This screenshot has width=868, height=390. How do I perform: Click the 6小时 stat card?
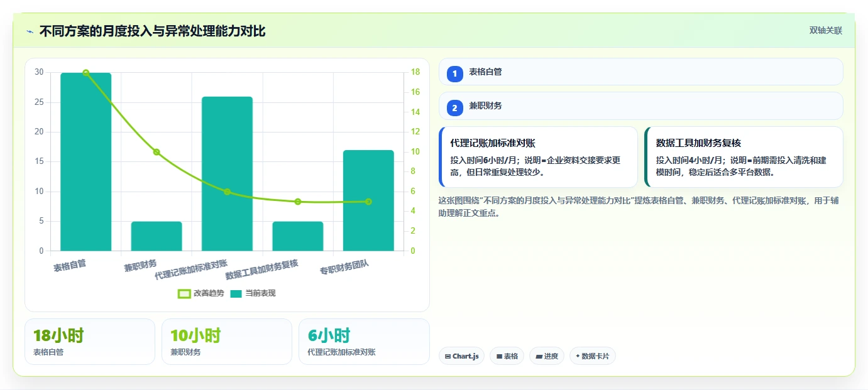point(364,342)
